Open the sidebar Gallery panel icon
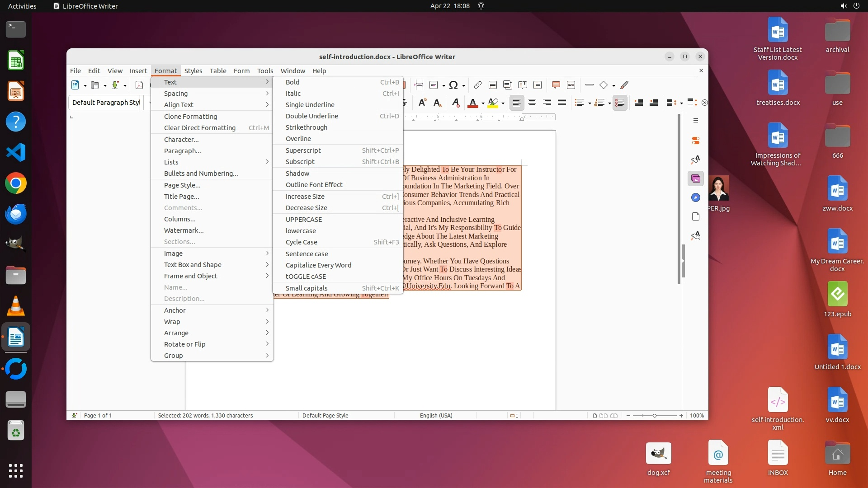868x488 pixels. coord(696,179)
